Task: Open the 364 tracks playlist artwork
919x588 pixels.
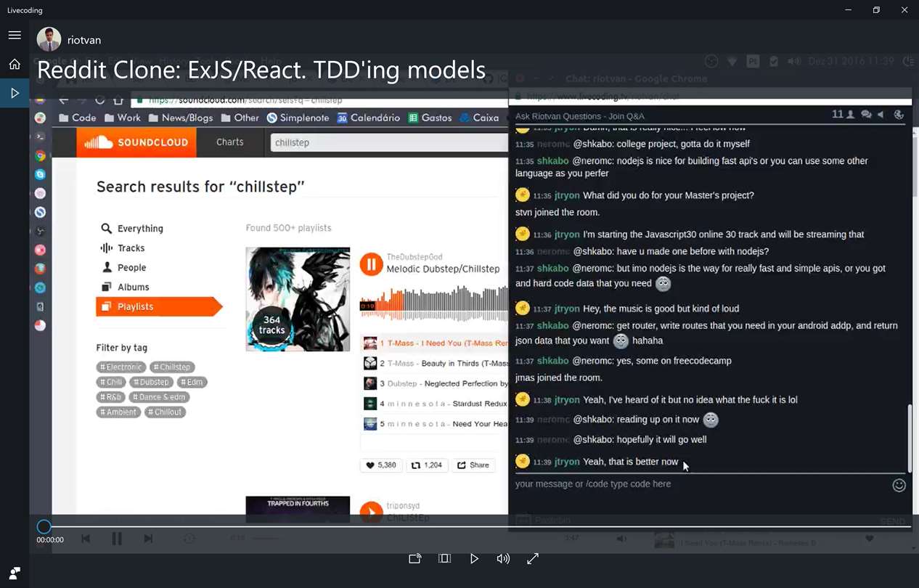Action: coord(298,299)
